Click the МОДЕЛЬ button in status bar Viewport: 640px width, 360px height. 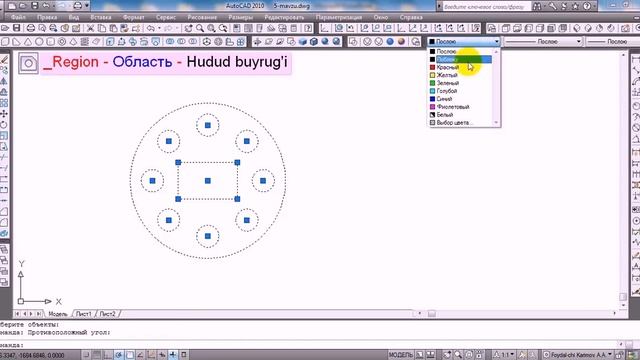point(400,355)
